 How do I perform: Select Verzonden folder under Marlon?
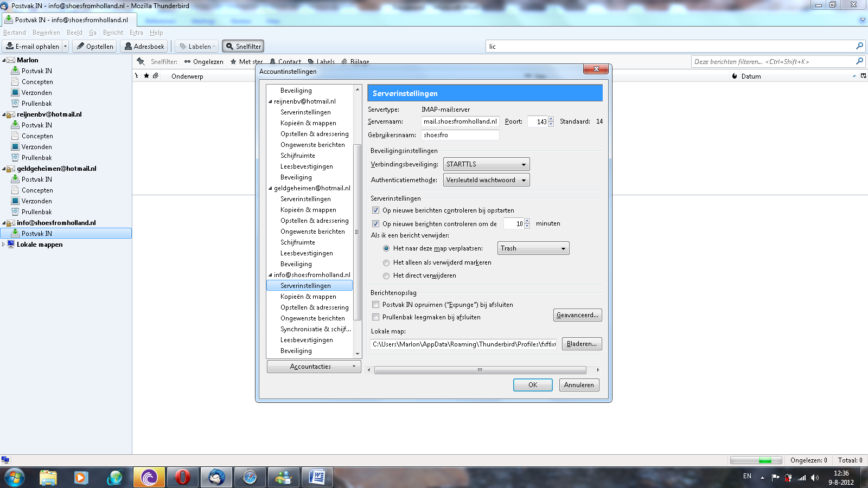click(36, 93)
